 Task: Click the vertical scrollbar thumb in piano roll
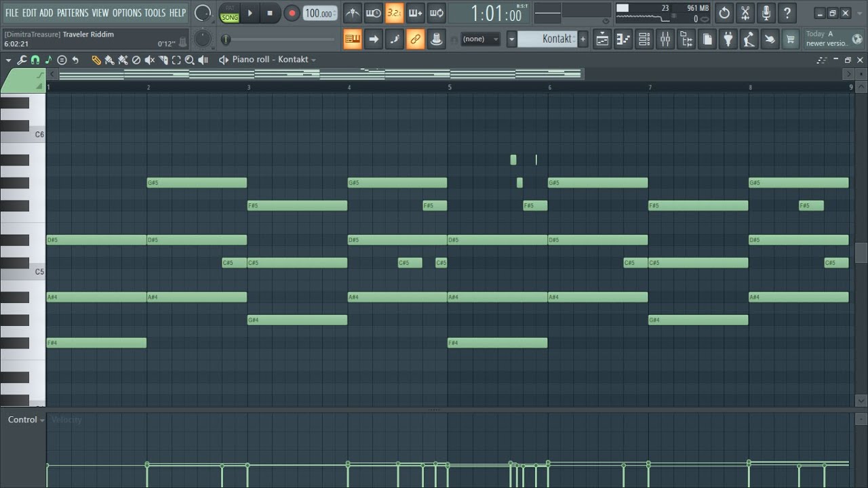tap(861, 252)
